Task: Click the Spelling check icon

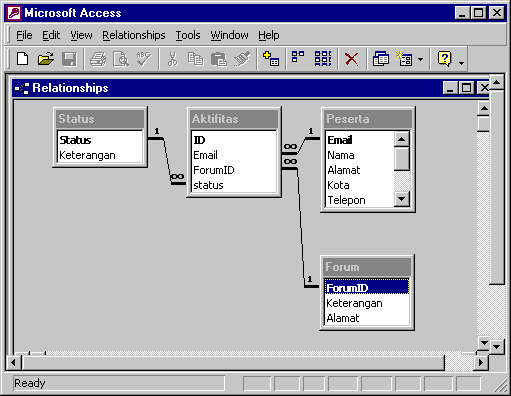Action: click(x=144, y=59)
